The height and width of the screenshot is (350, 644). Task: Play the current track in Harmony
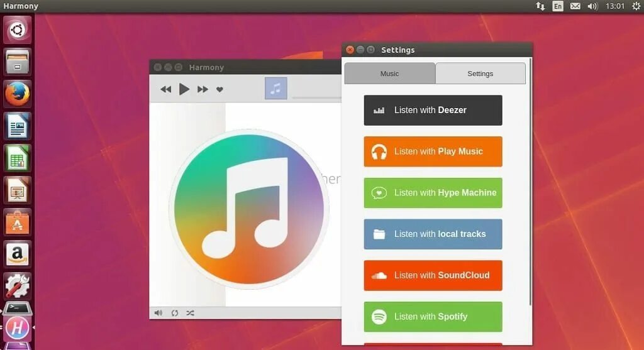(x=184, y=89)
